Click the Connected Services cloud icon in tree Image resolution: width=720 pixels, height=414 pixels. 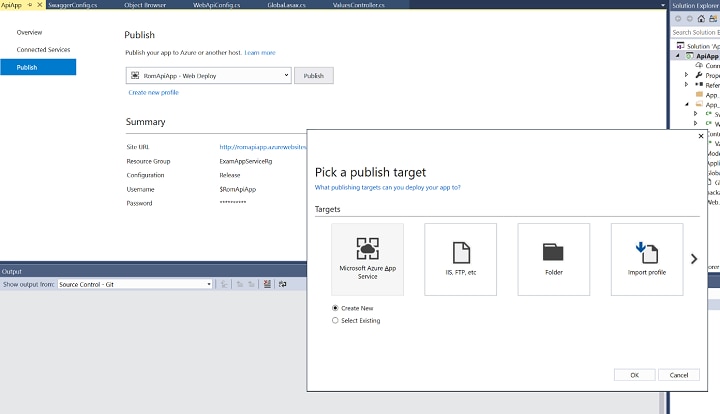699,65
